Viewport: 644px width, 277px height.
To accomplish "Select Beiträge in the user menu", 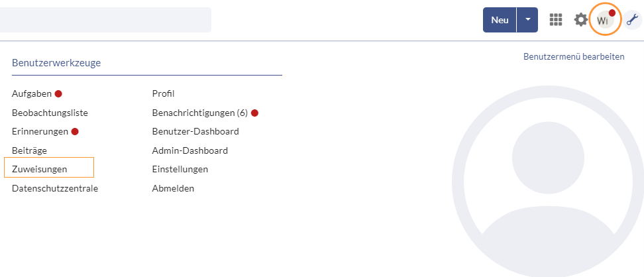I will tap(29, 150).
